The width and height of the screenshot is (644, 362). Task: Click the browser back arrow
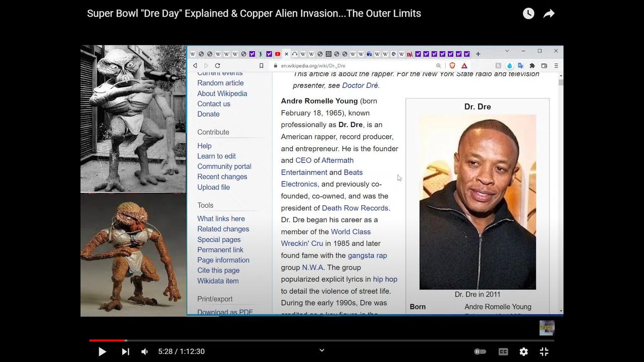195,65
